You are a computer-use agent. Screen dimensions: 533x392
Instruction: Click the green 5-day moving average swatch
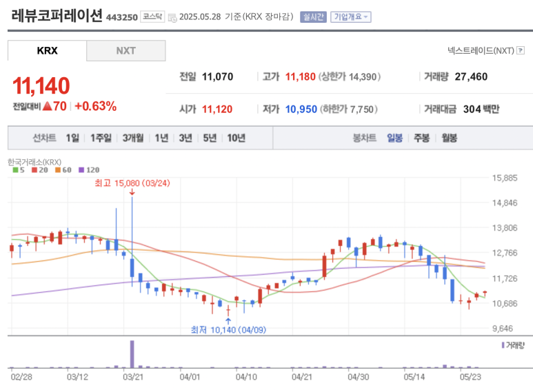click(x=15, y=170)
